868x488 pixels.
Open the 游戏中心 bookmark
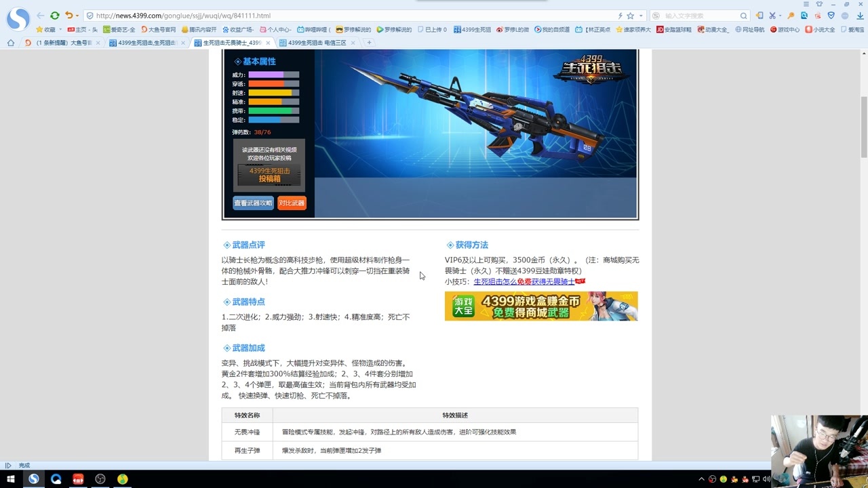(x=785, y=30)
